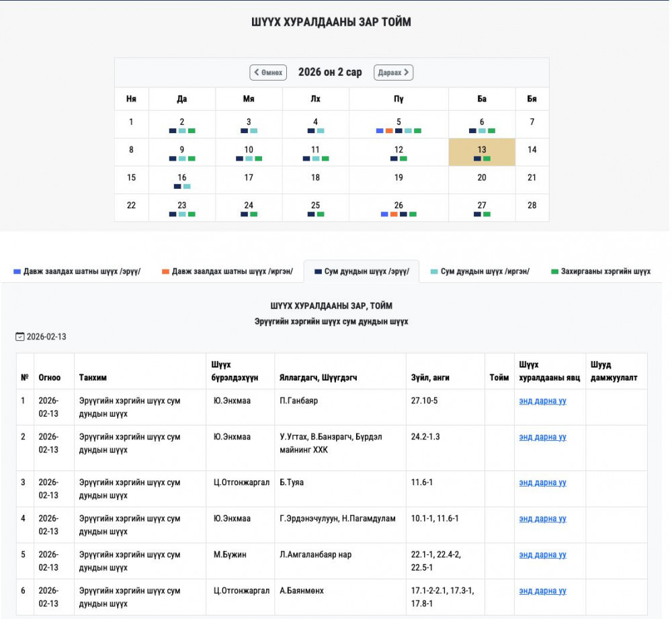This screenshot has width=672, height=619.
Task: Open hearing link for П.Ганбаяр row
Action: pyautogui.click(x=542, y=401)
